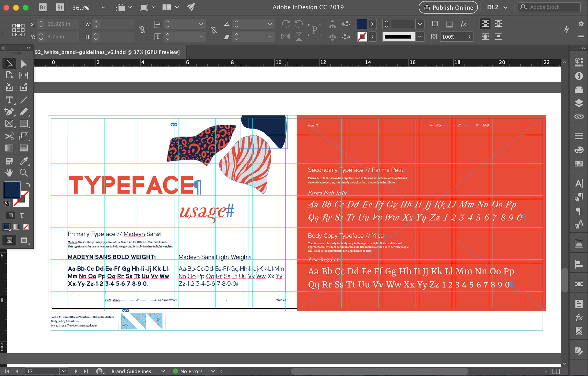Open the Info panel icon

579,76
